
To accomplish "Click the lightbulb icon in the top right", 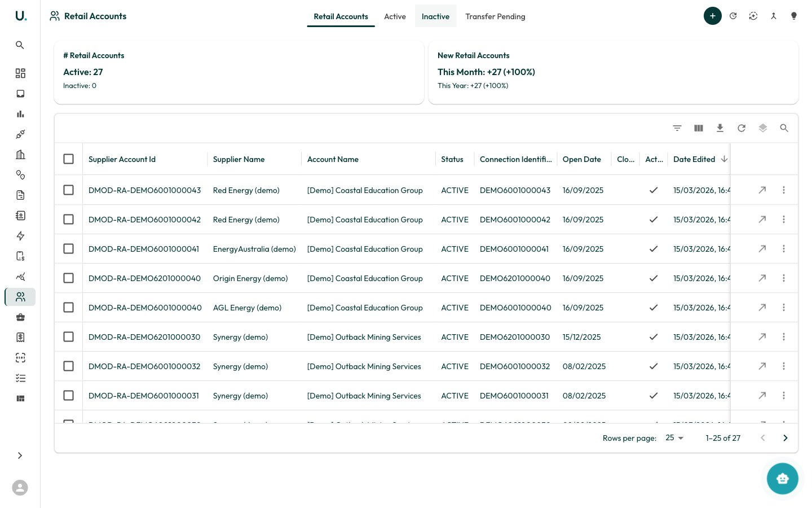I will (794, 16).
